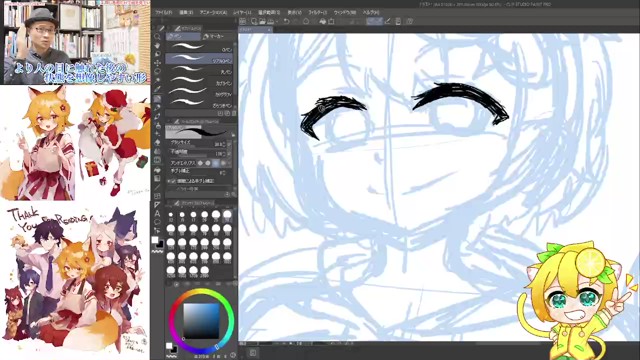Choose the first anti-aliasing option (none)
The height and width of the screenshot is (360, 640).
(x=200, y=163)
